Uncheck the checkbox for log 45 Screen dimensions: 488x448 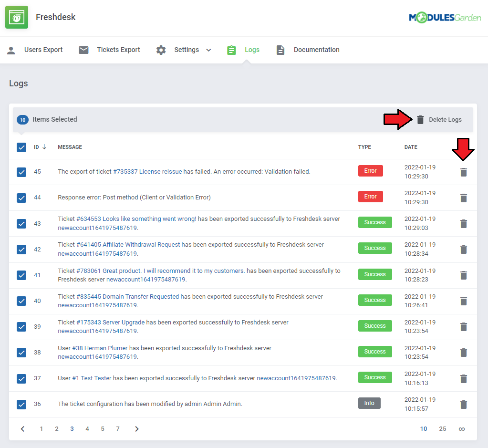21,172
